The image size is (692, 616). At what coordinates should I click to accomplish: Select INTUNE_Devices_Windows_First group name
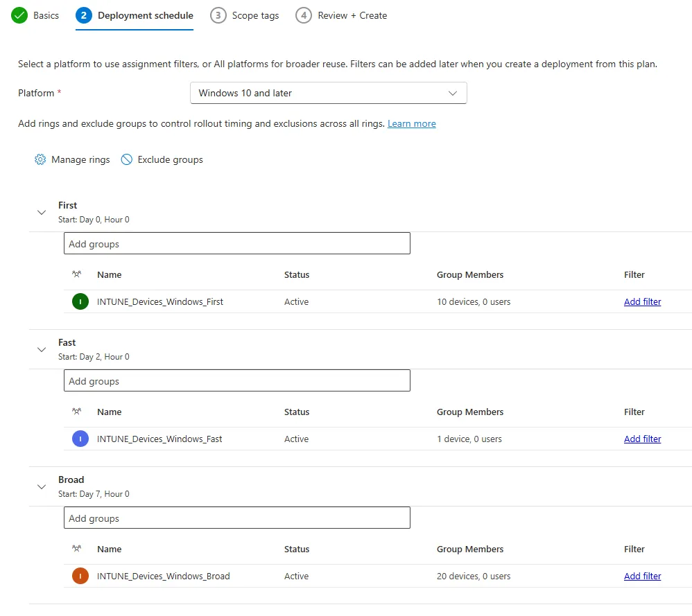(159, 301)
